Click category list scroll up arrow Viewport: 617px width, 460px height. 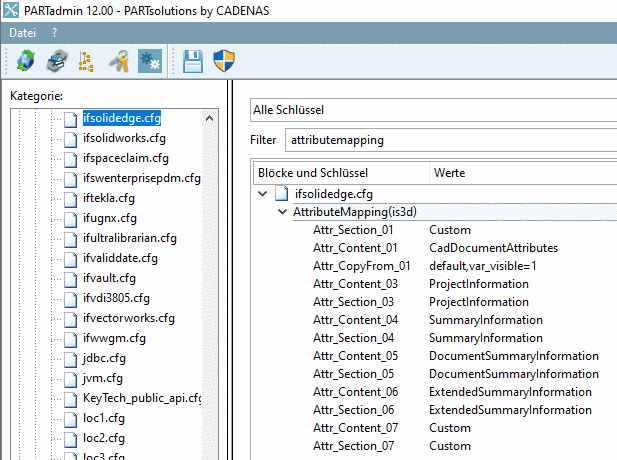point(209,118)
